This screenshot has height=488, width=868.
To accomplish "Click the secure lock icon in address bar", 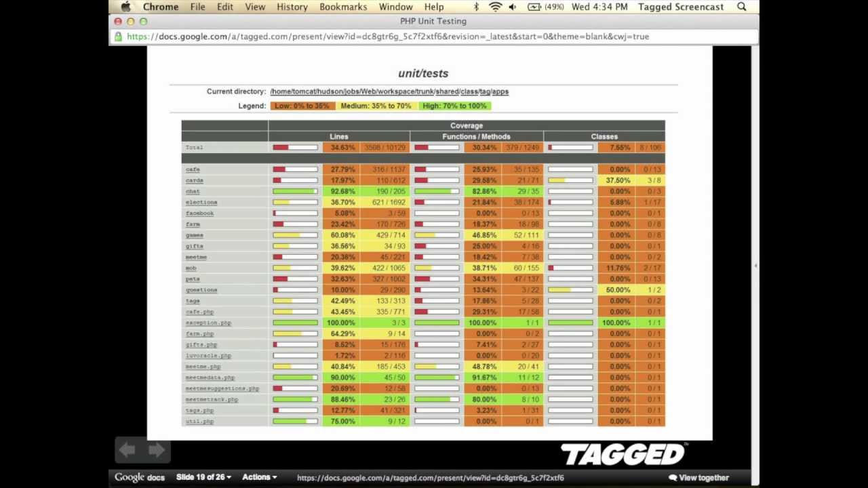I will pyautogui.click(x=119, y=37).
